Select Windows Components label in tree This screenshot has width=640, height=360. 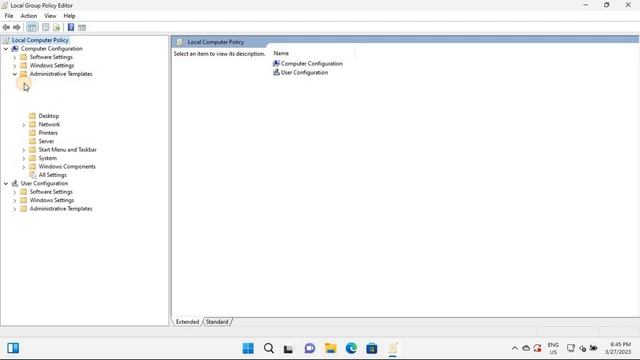[67, 167]
